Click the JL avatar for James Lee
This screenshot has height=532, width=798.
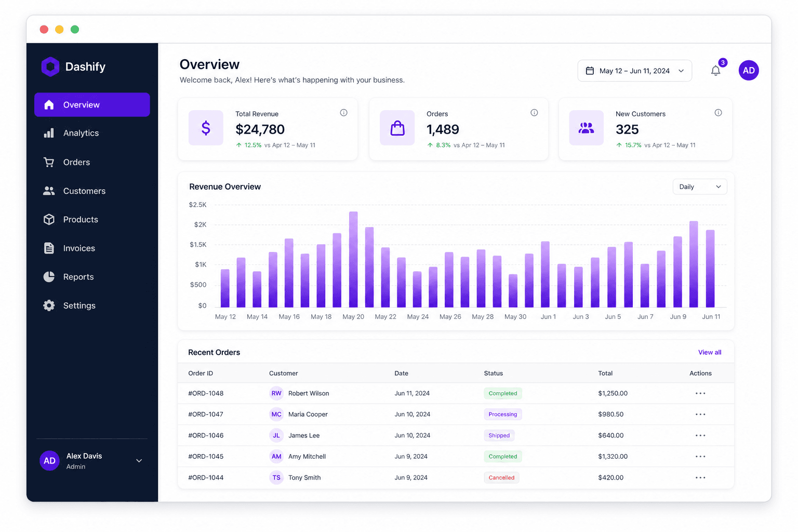pyautogui.click(x=276, y=435)
